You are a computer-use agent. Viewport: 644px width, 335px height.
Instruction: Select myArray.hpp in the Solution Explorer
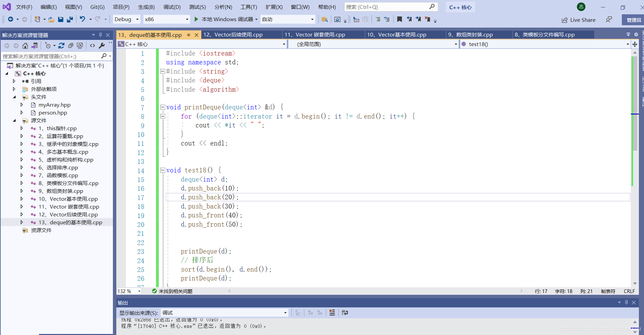[55, 105]
